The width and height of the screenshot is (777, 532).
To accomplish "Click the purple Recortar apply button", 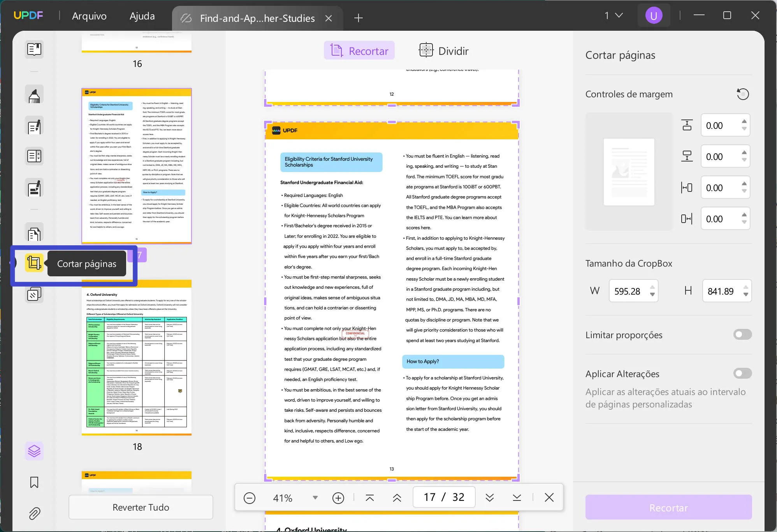I will pyautogui.click(x=668, y=507).
